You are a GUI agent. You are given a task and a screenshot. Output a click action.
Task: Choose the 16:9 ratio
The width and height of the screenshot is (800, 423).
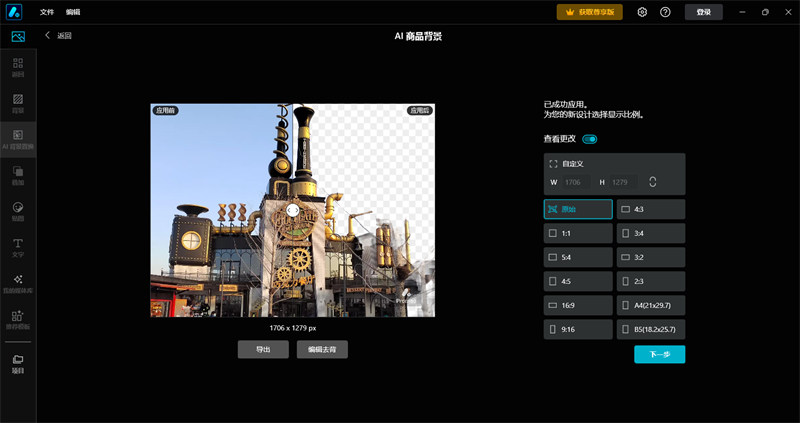pyautogui.click(x=578, y=305)
